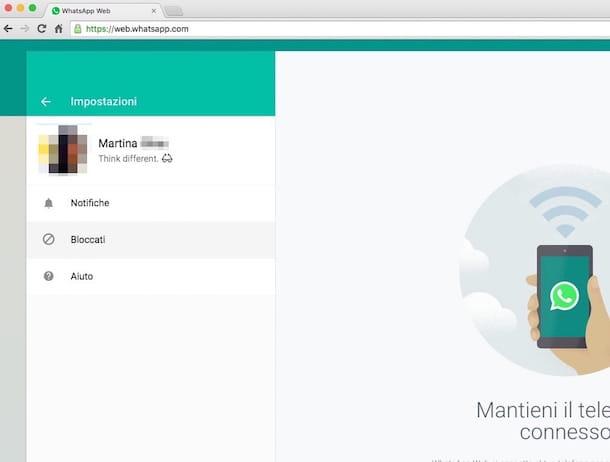Click the WhatsApp logo on the phone illustration

click(564, 296)
